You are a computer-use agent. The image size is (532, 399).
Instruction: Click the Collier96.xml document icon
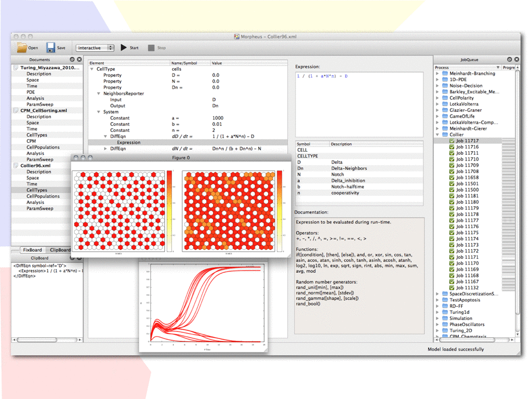click(16, 166)
